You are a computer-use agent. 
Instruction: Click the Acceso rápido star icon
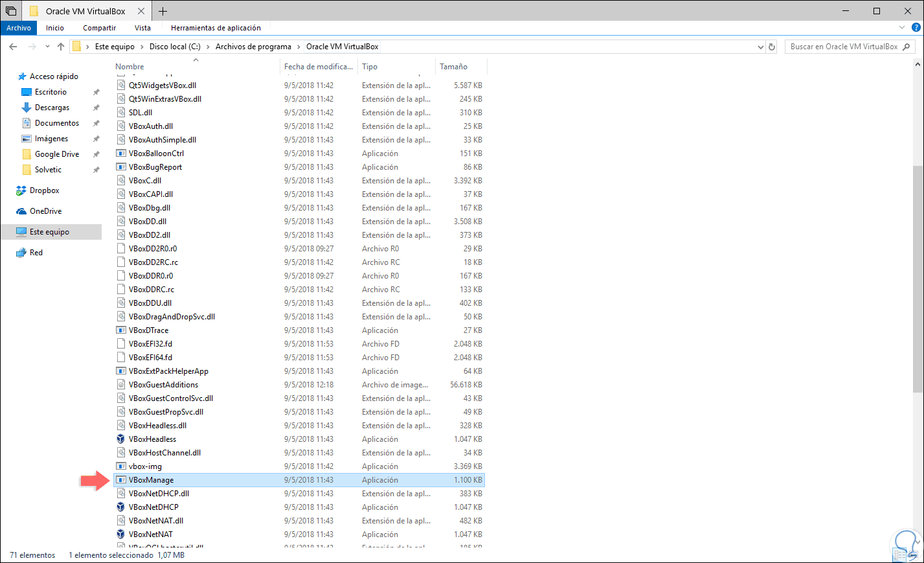tap(22, 76)
